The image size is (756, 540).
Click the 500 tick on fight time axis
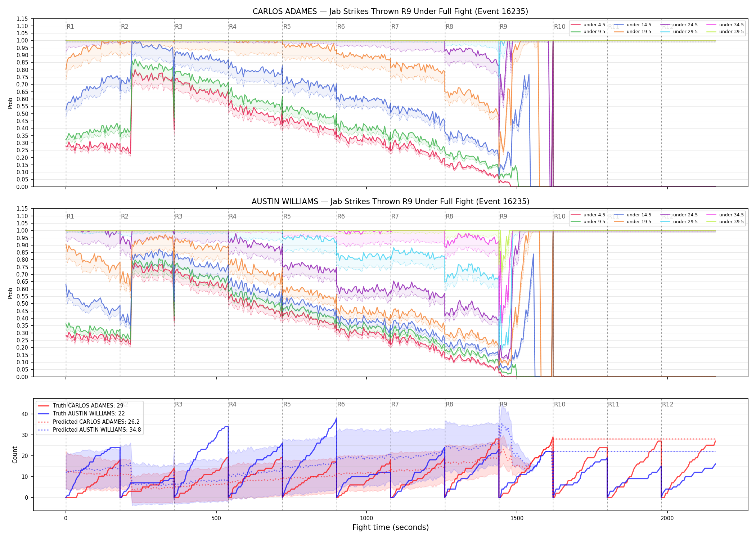(x=216, y=518)
